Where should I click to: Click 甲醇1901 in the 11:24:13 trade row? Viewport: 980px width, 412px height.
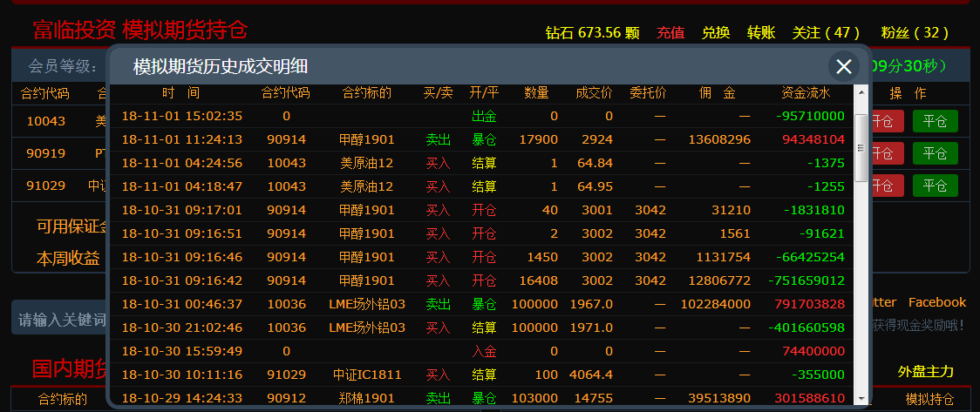[x=366, y=139]
